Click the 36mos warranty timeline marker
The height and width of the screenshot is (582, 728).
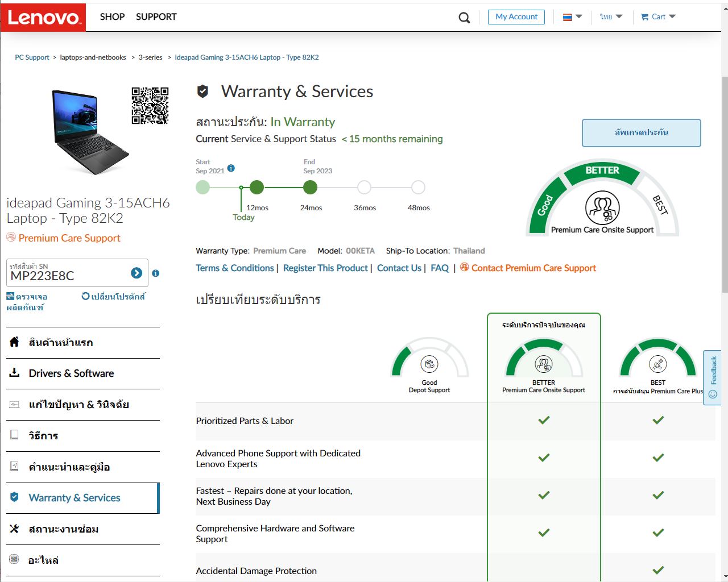click(x=364, y=188)
